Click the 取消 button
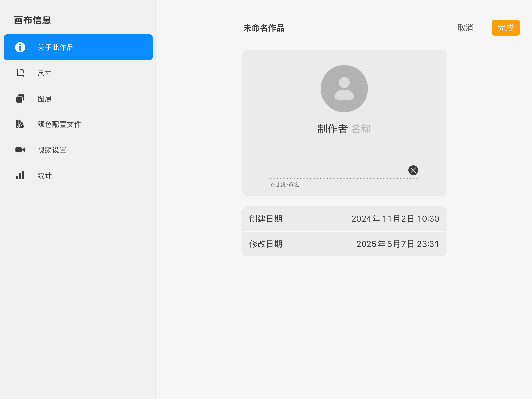 tap(465, 28)
